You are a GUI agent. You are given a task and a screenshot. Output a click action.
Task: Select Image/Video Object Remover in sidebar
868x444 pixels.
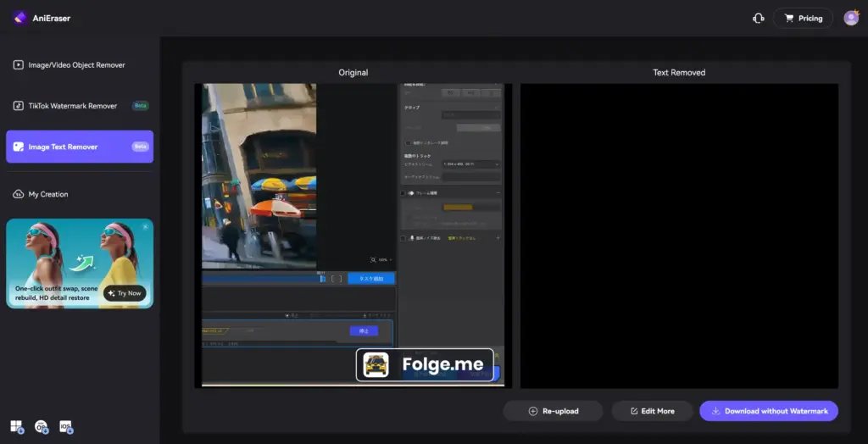(x=80, y=64)
